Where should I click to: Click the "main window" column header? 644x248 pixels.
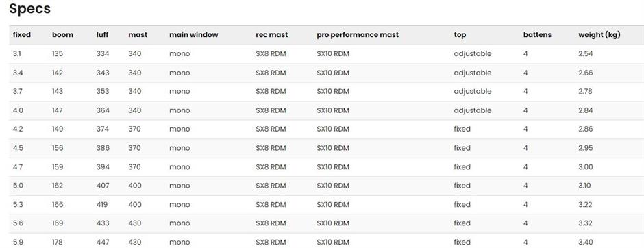(193, 35)
